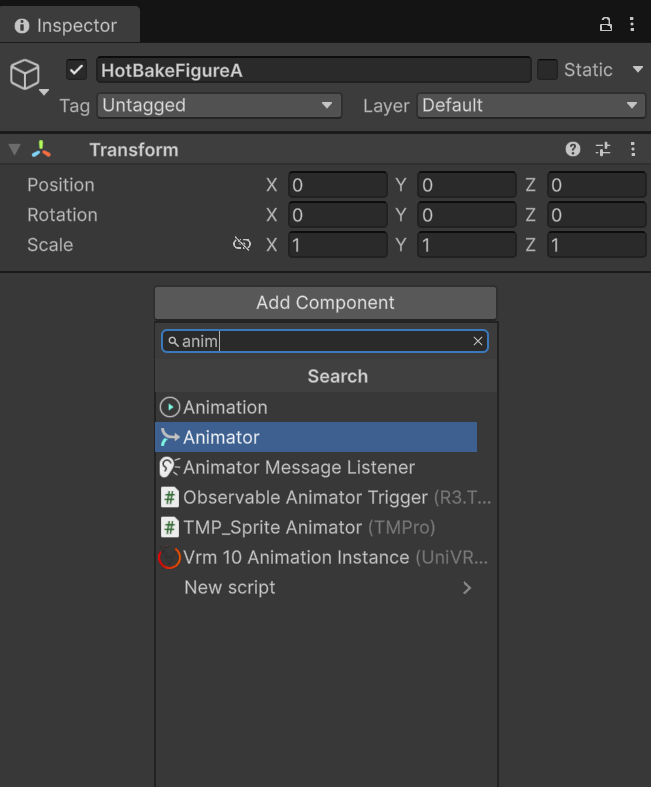
Task: Click the Scale Z value field
Action: point(597,245)
